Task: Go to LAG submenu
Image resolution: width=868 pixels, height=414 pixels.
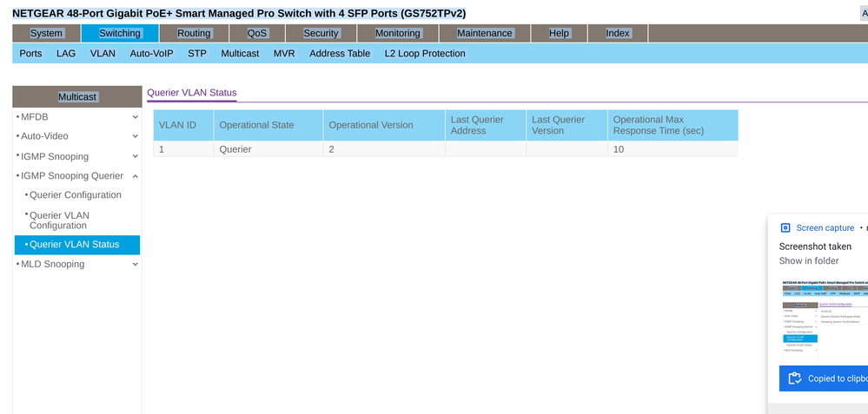Action: coord(66,54)
